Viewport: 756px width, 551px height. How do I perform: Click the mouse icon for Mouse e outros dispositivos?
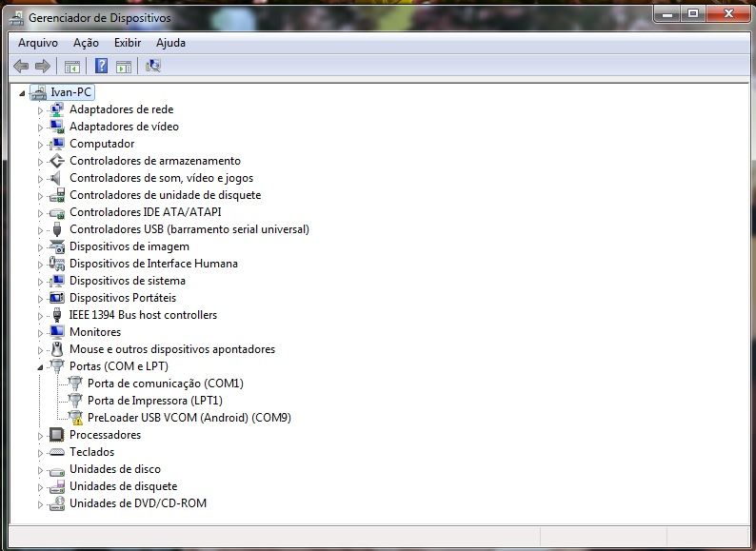point(57,349)
